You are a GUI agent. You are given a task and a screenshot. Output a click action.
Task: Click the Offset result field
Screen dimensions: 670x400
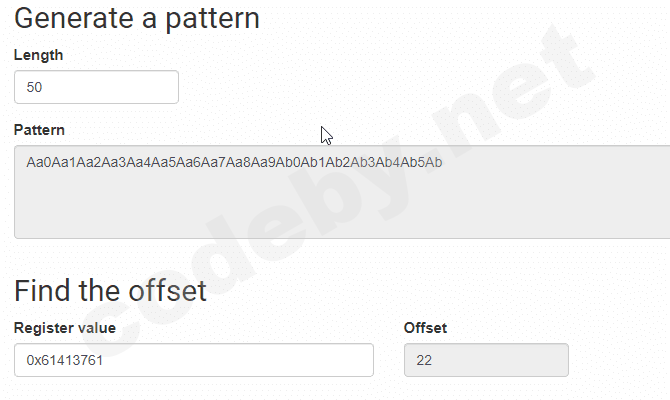tap(486, 360)
